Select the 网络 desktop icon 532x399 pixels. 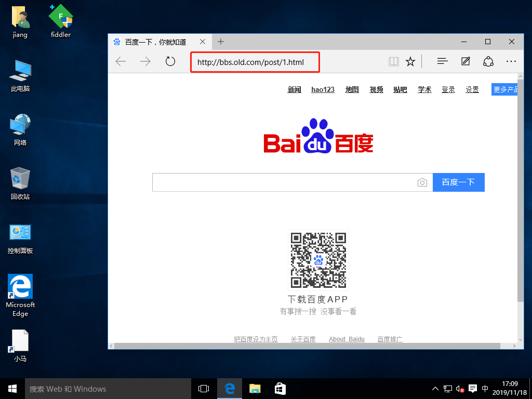pos(20,130)
